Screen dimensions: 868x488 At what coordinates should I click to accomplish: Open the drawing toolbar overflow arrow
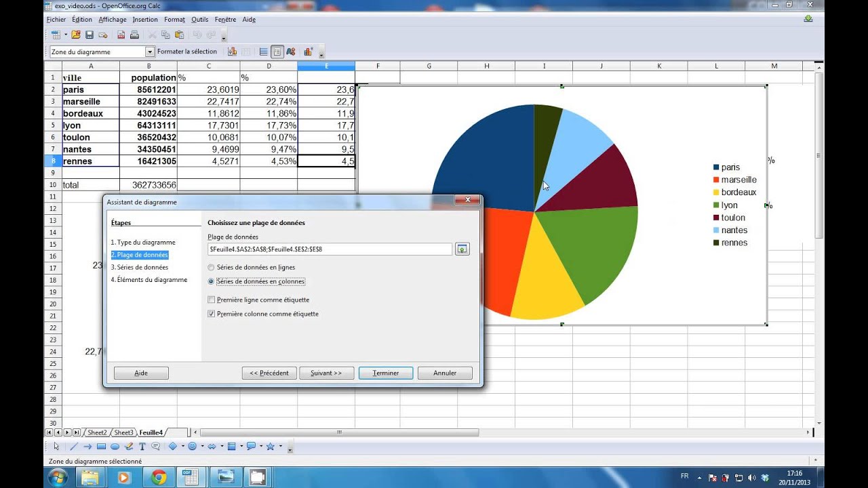point(290,449)
